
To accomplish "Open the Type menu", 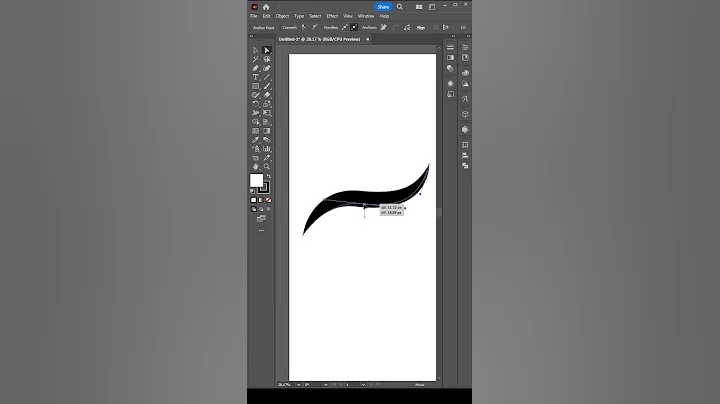I will 299,16.
